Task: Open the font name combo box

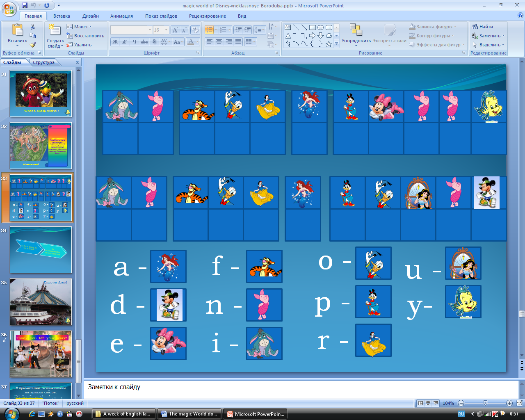Action: click(x=131, y=30)
